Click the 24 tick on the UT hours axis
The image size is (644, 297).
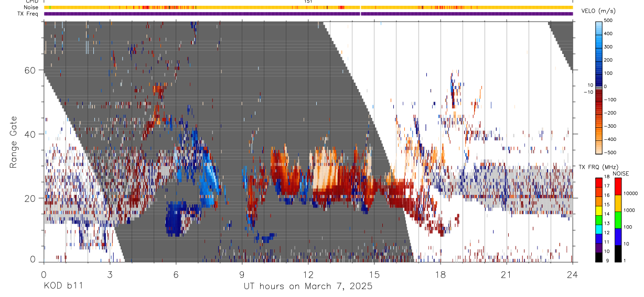572,274
